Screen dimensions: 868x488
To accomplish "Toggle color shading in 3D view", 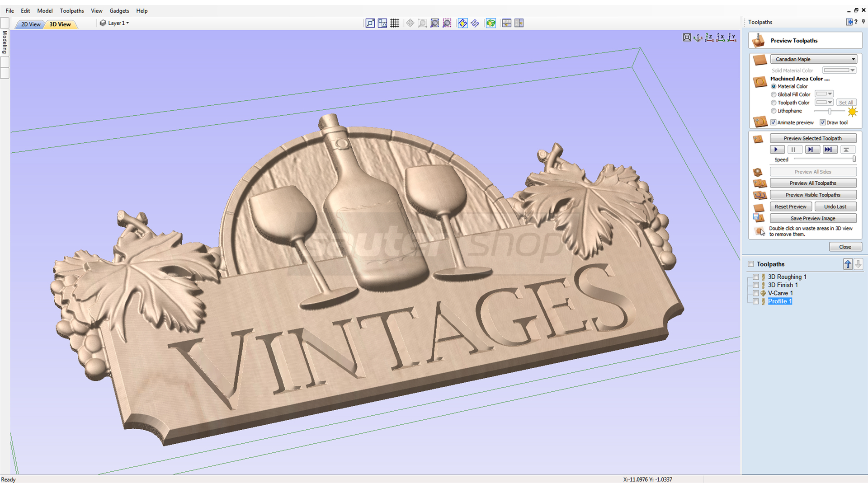I will pyautogui.click(x=491, y=23).
